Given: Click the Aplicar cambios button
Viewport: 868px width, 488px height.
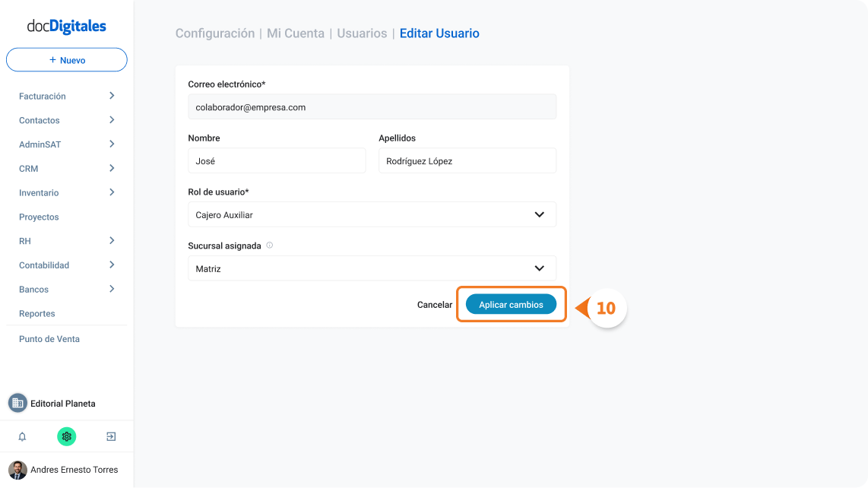Looking at the screenshot, I should 511,304.
